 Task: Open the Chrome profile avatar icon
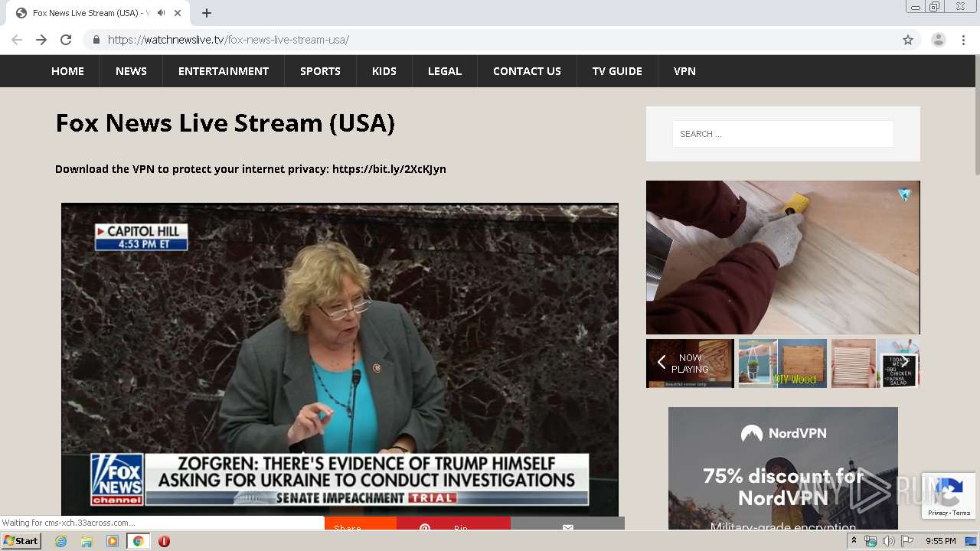click(x=938, y=40)
